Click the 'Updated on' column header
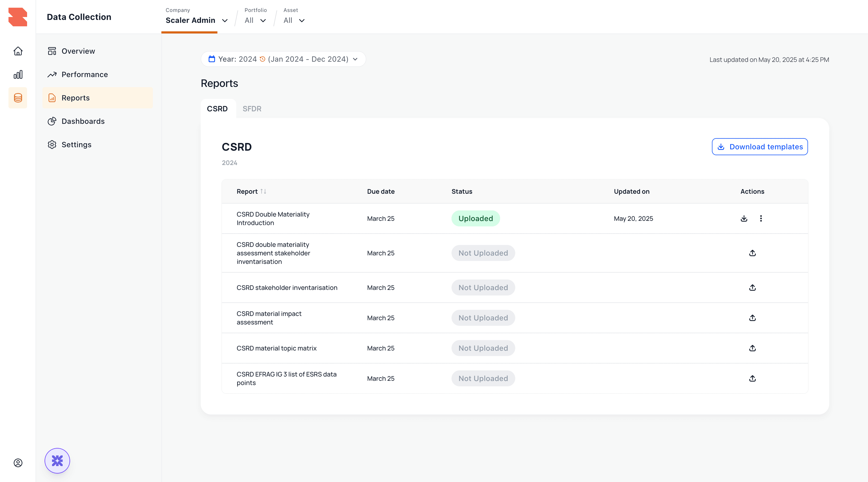 (x=632, y=191)
